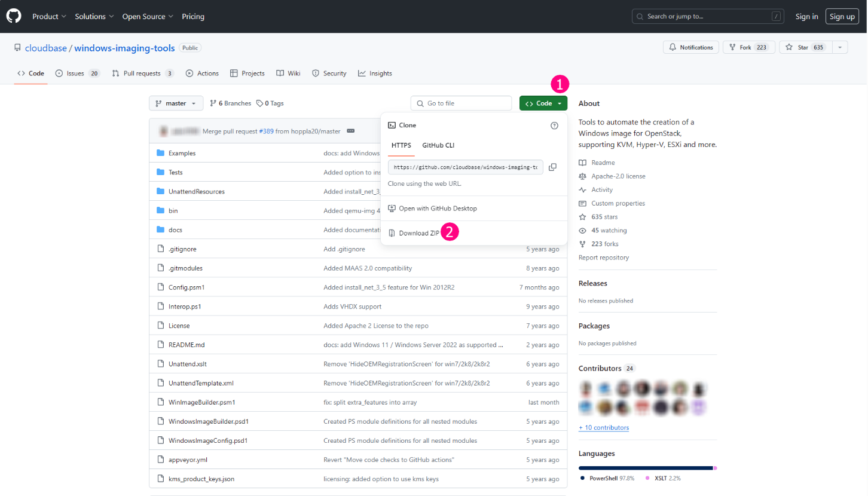Viewport: 868px width, 496px height.
Task: View the 0 Tags link
Action: coord(270,103)
